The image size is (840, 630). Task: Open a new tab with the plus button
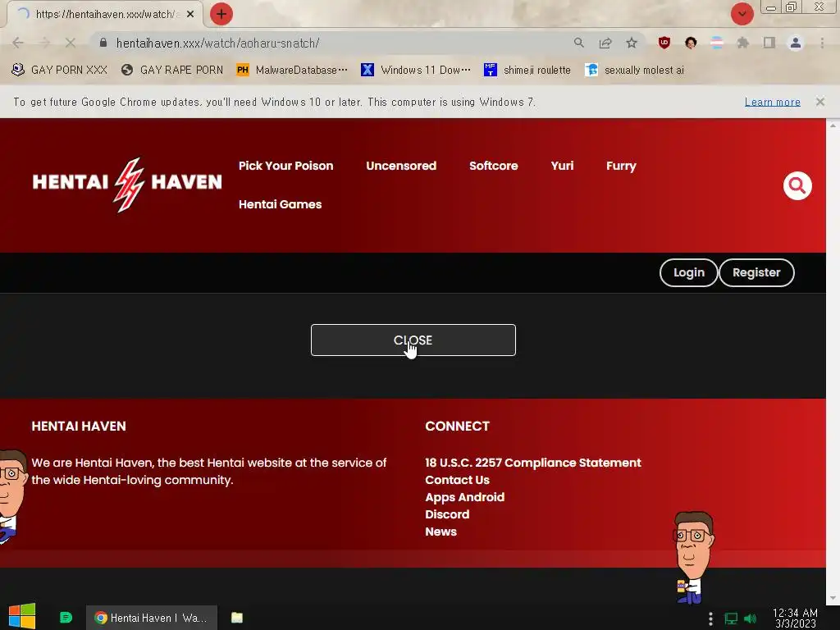coord(221,15)
